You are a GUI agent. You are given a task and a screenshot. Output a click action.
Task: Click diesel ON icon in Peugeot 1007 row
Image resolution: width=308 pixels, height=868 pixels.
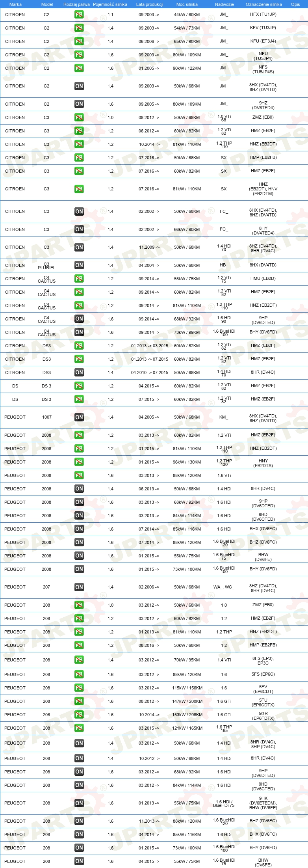pyautogui.click(x=79, y=417)
